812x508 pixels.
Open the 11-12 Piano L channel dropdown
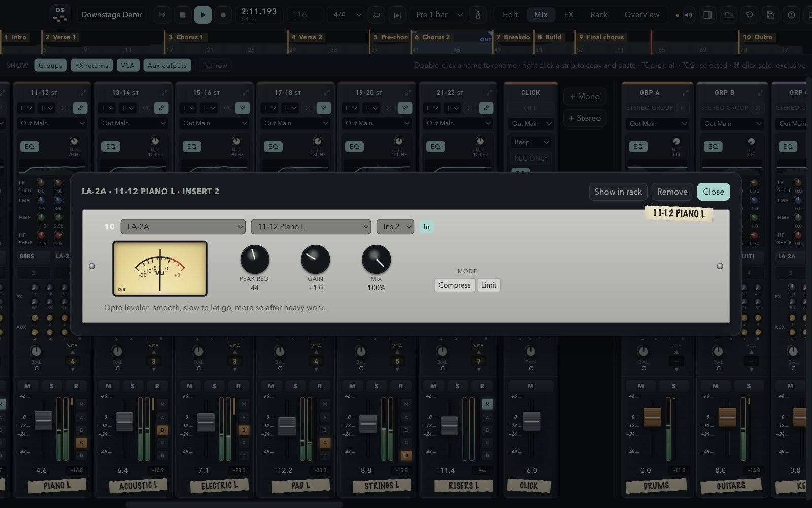pos(311,227)
